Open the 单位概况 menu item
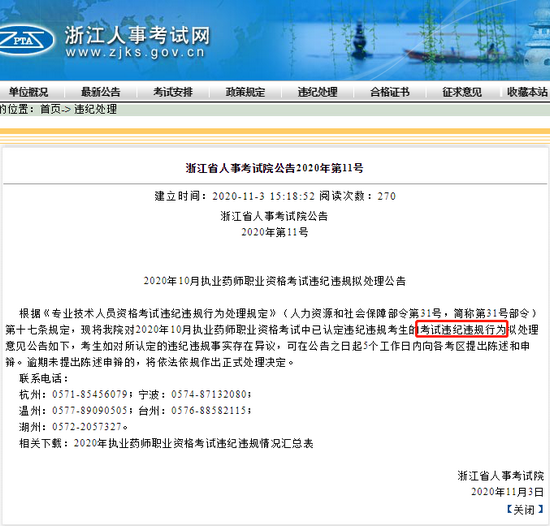 point(28,92)
